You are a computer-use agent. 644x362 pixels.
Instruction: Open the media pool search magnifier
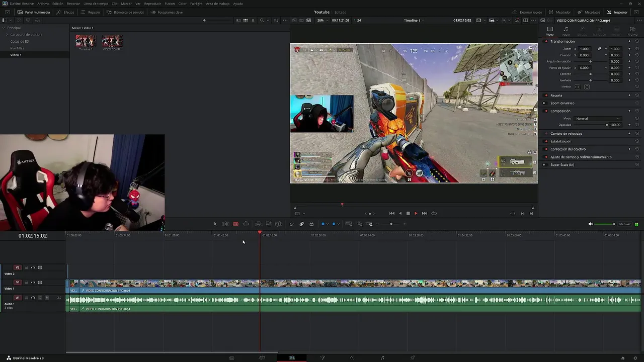(x=262, y=20)
